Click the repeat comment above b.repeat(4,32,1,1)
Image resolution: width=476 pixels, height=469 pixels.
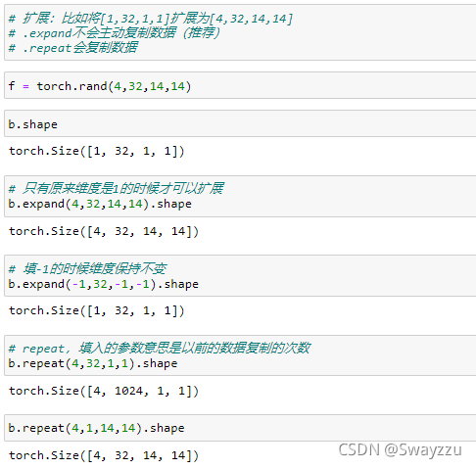pyautogui.click(x=160, y=349)
